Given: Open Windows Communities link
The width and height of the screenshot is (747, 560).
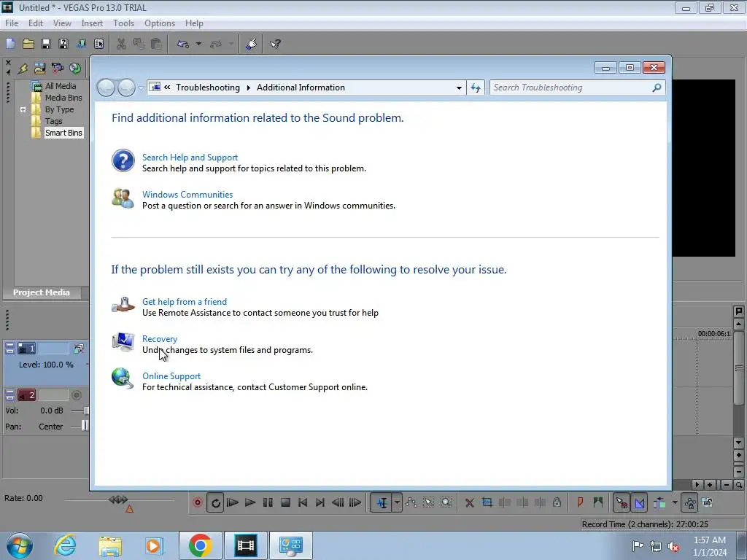Looking at the screenshot, I should click(x=187, y=194).
